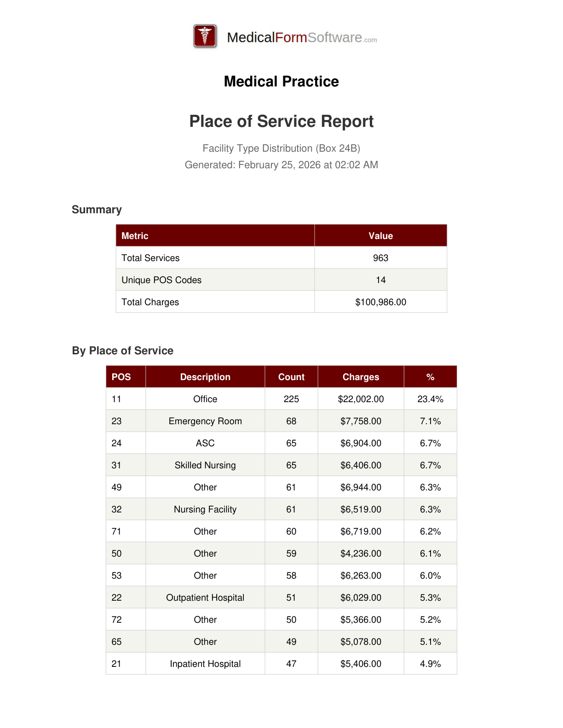Click the Outpatient Hospital description cell
This screenshot has width=563, height=728.
point(205,597)
